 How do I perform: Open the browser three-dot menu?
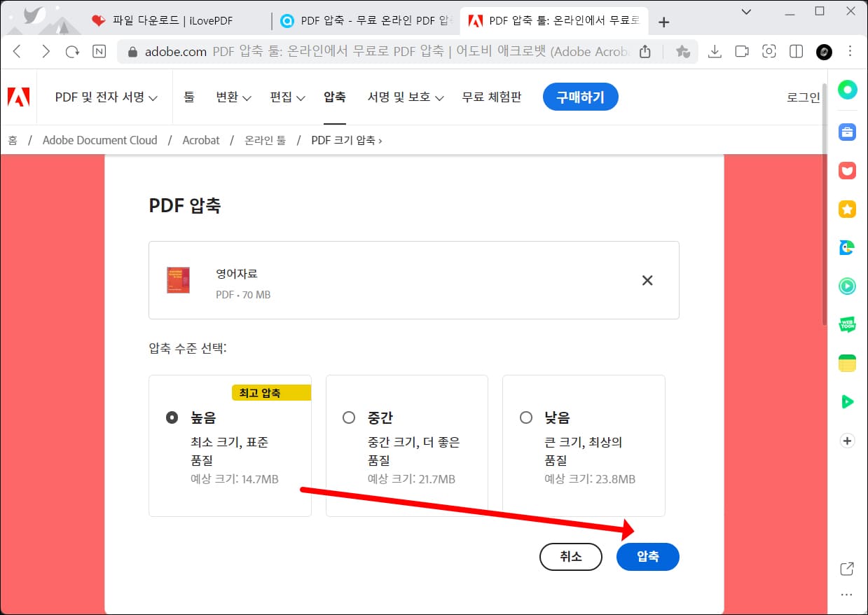click(850, 51)
